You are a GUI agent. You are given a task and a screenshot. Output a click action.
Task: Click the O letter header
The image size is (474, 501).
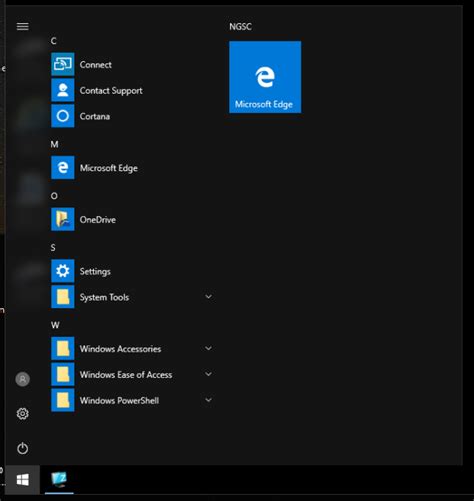tap(54, 196)
